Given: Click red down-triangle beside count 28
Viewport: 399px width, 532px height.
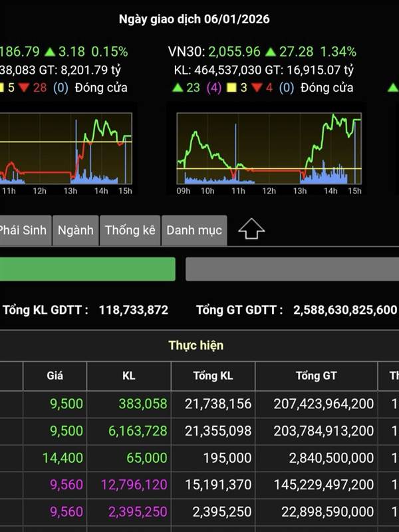Looking at the screenshot, I should click(24, 87).
